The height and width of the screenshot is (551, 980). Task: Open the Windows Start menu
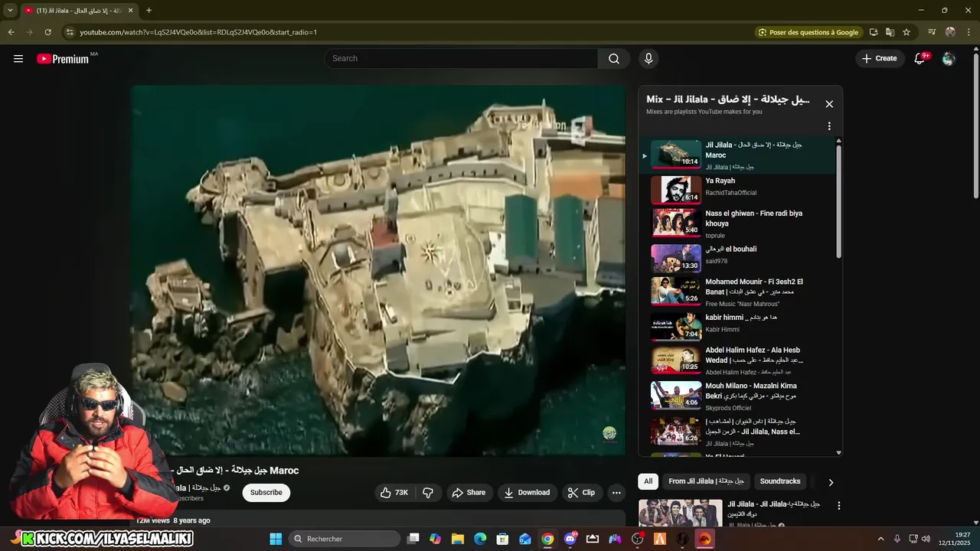coord(276,539)
